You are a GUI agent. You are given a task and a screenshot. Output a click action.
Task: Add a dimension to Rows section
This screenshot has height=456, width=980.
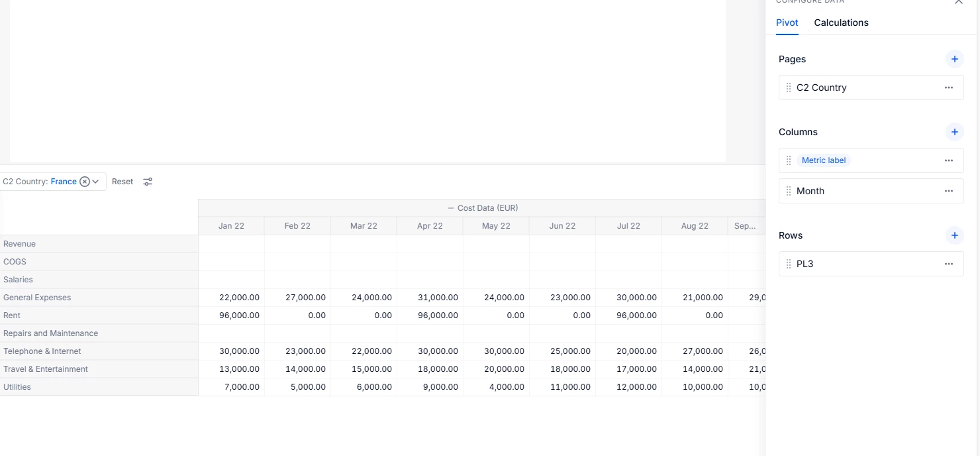954,235
